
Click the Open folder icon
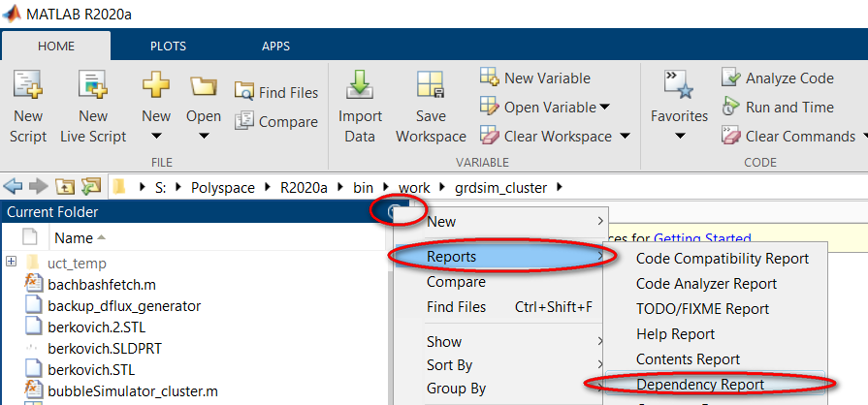pyautogui.click(x=203, y=86)
